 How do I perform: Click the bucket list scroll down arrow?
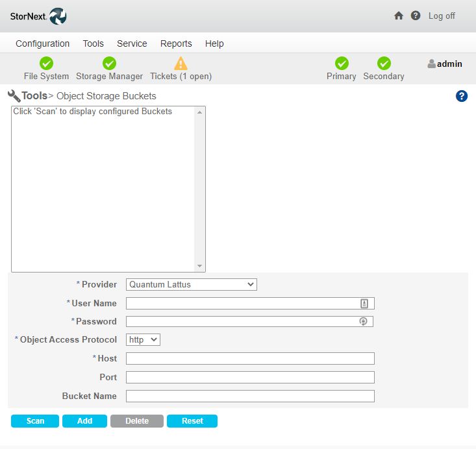(x=199, y=266)
